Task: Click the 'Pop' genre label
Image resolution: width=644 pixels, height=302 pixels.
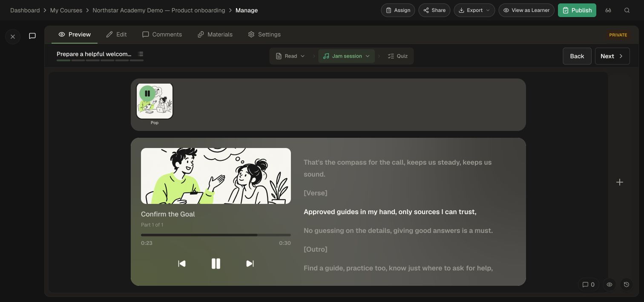Action: click(155, 123)
